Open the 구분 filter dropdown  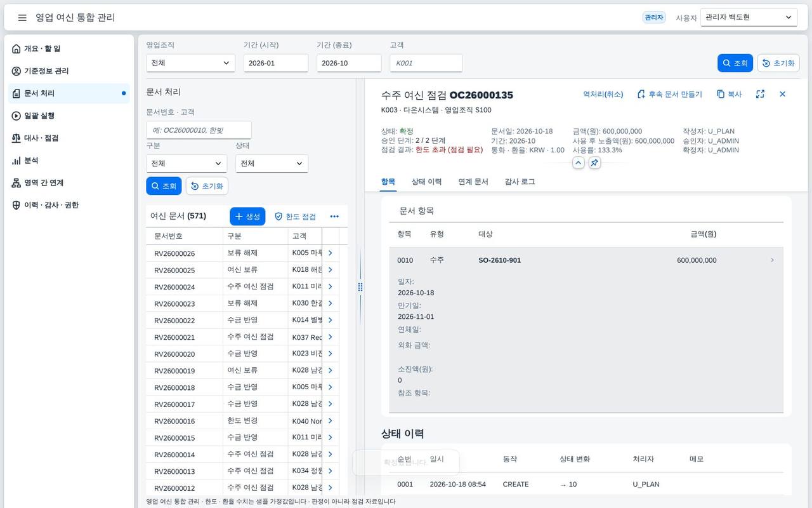[187, 163]
